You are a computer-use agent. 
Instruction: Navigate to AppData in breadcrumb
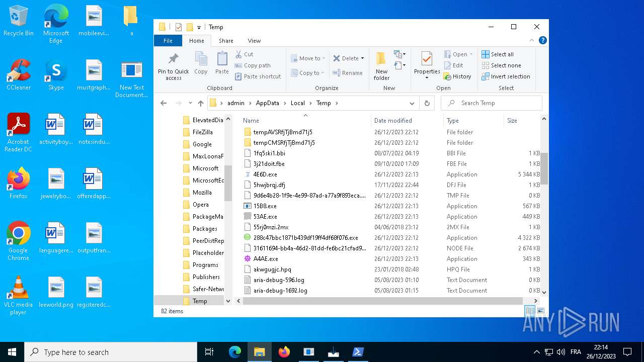pos(267,103)
